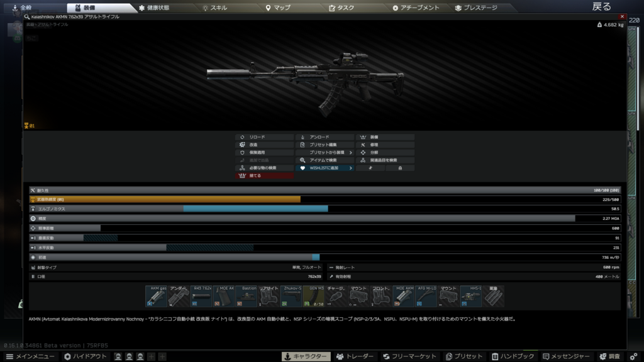
Task: Expand the プリセットから装填 submenu arrow
Action: (350, 153)
